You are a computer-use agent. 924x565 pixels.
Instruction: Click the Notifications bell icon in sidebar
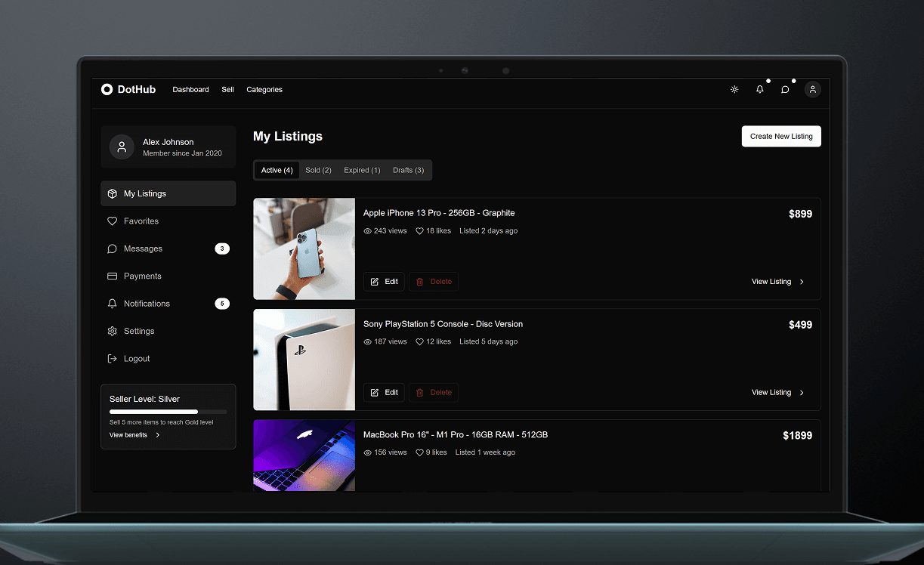(x=112, y=304)
